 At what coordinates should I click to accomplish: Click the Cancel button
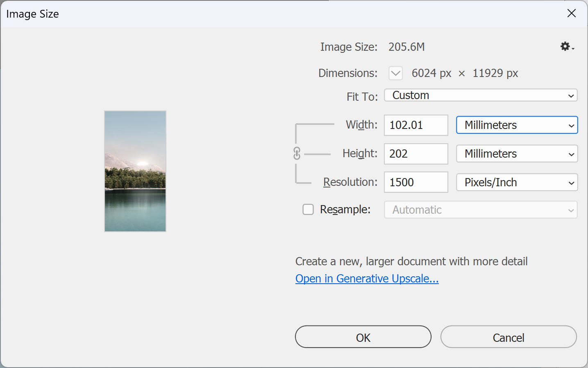509,337
